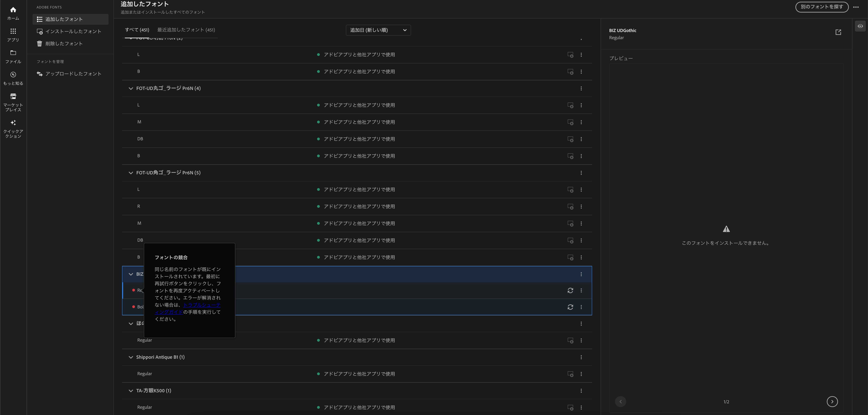Open the トラブルシューティングガイド link
Screen dimensions: 868x415
pos(201,305)
